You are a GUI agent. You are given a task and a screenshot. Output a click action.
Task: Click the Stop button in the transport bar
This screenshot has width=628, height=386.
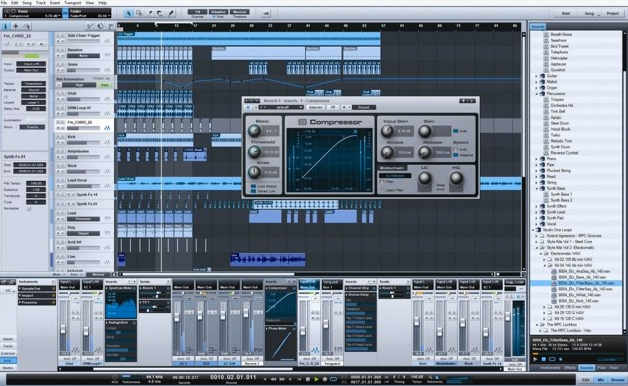(308, 379)
